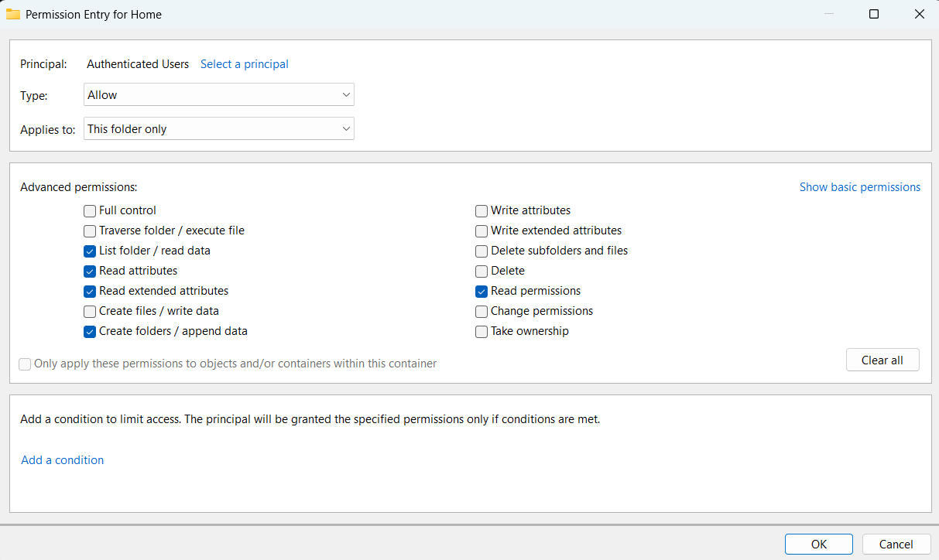Uncheck List folder / read data

tap(90, 251)
